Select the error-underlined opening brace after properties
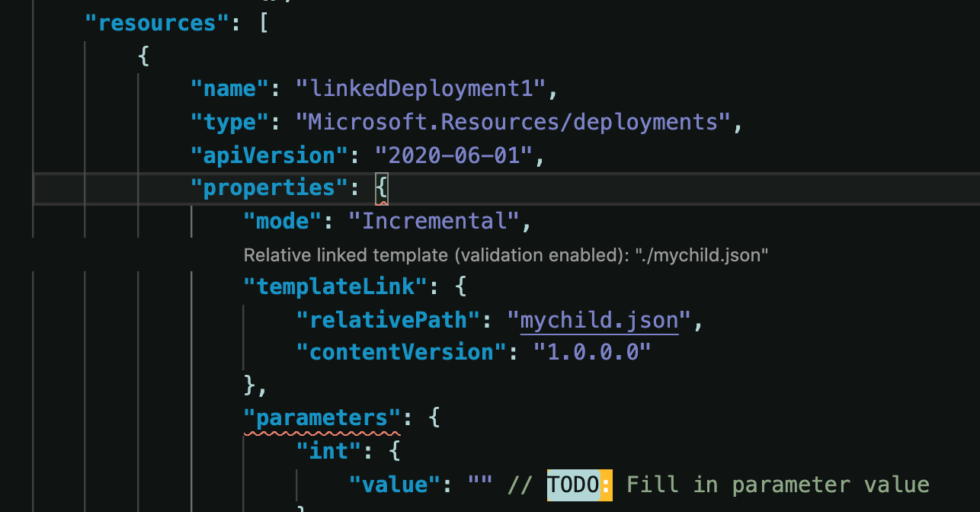980x512 pixels. coord(382,187)
